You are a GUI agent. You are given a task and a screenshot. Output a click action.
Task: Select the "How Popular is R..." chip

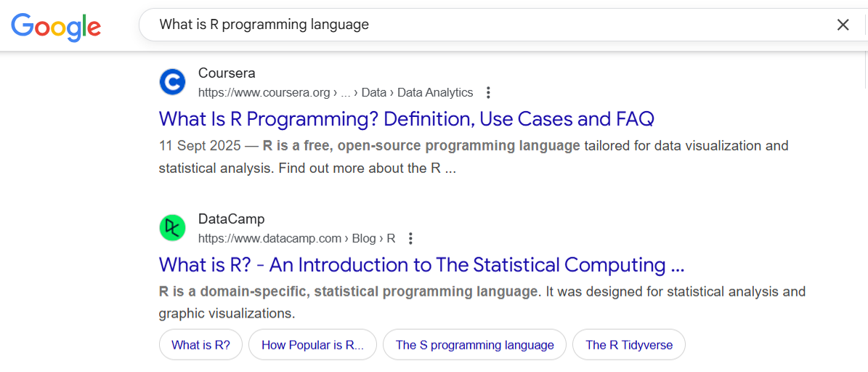312,345
